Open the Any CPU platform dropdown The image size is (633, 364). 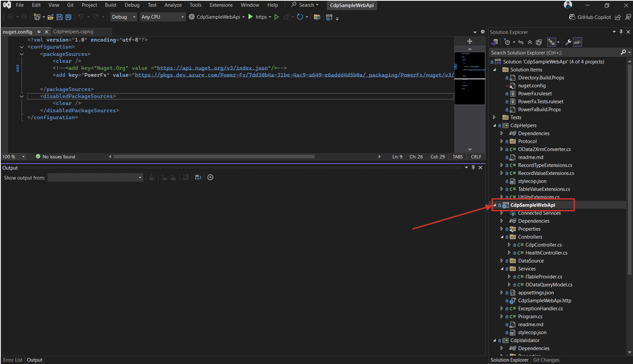point(163,17)
